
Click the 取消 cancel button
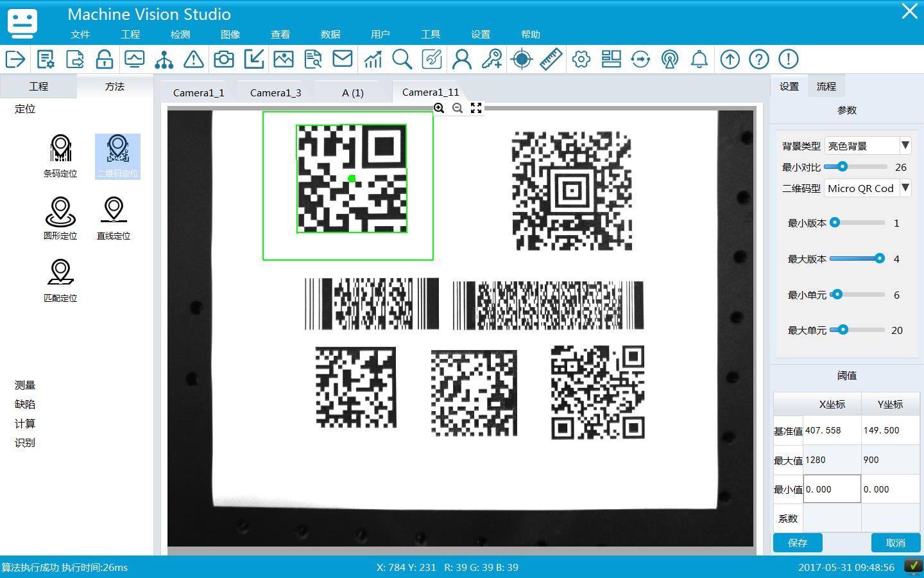click(x=896, y=543)
